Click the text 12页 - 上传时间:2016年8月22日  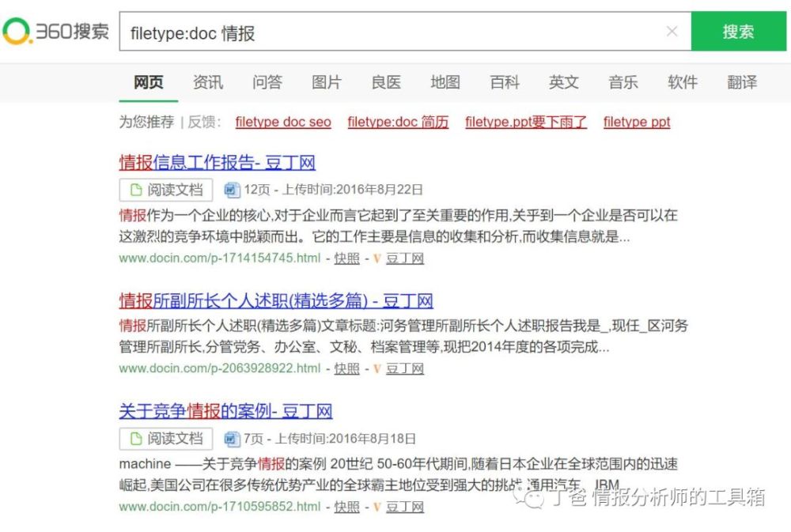pos(334,190)
